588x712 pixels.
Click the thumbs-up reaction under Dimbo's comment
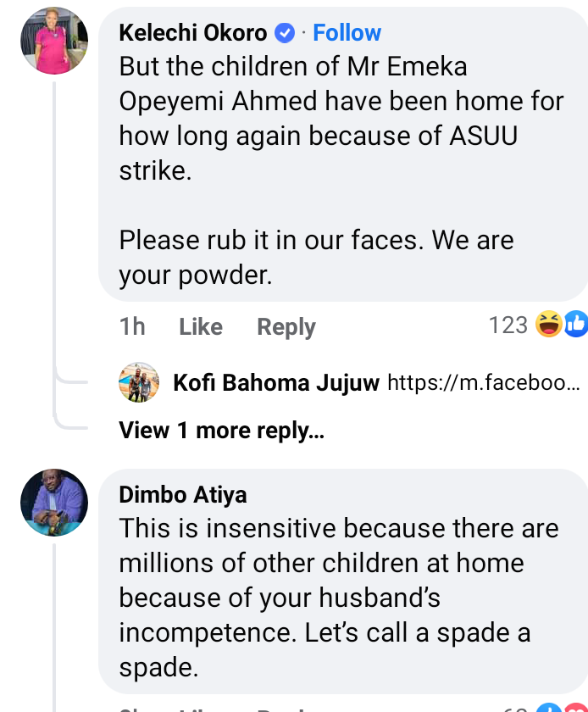551,707
